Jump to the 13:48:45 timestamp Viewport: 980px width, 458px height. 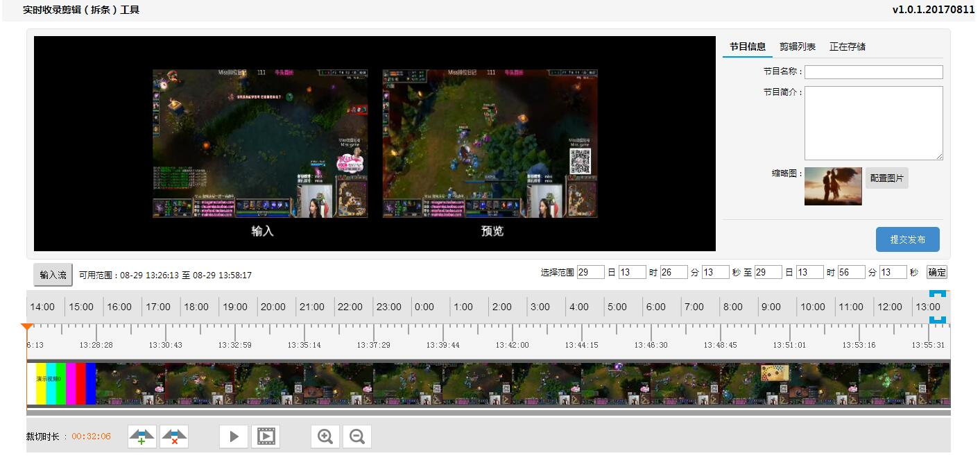pos(720,345)
